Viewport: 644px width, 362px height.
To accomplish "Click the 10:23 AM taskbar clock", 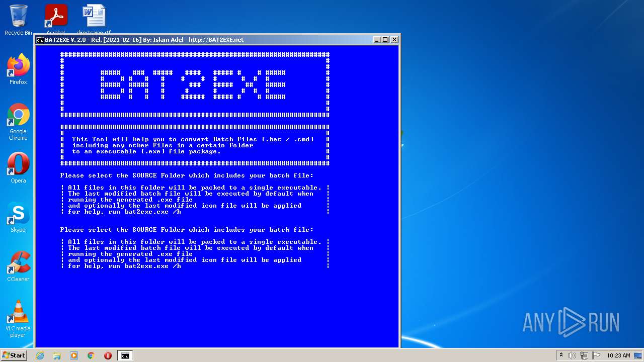I will 618,355.
